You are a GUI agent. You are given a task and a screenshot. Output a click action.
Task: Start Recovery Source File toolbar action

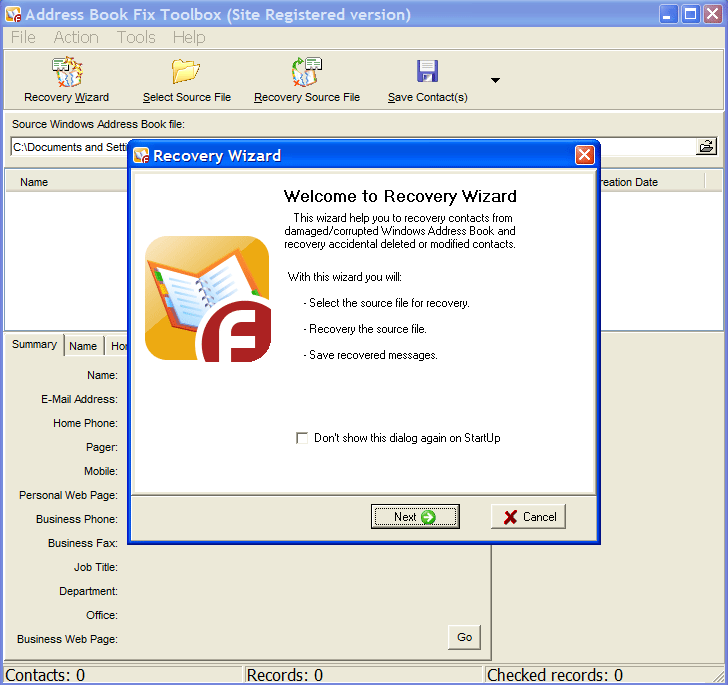point(307,79)
